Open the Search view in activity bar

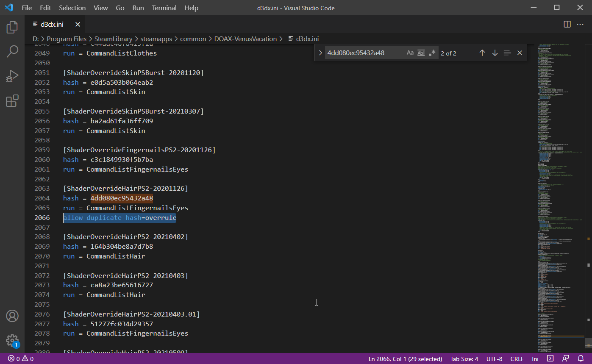pos(12,52)
